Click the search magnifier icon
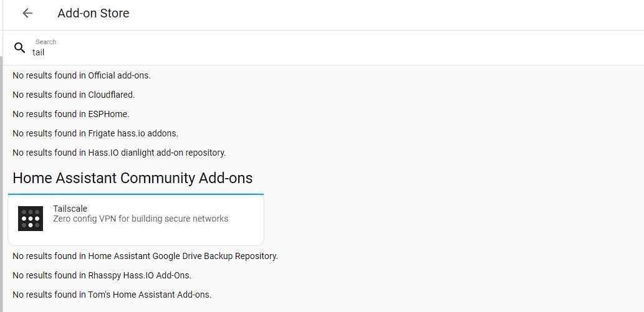 [20, 47]
